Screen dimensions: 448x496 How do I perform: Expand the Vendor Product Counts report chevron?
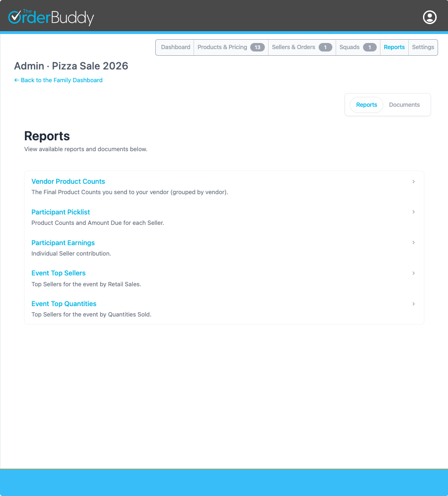pyautogui.click(x=414, y=181)
